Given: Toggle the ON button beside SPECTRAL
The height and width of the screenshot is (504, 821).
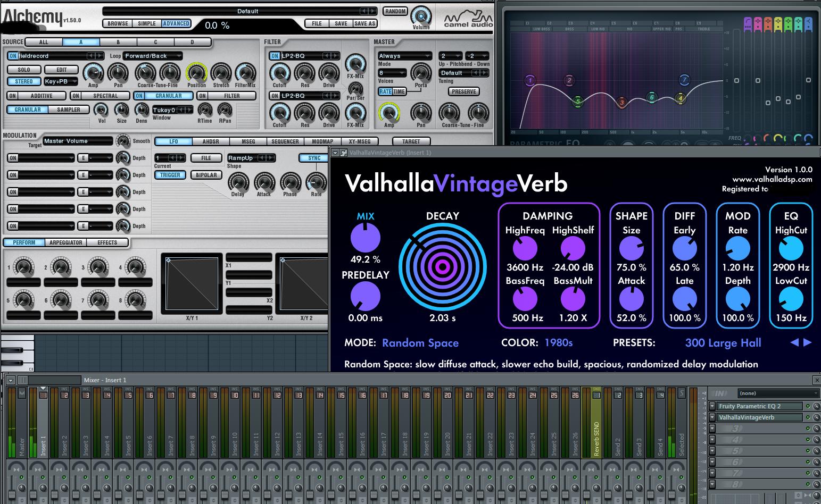Looking at the screenshot, I should coord(76,96).
